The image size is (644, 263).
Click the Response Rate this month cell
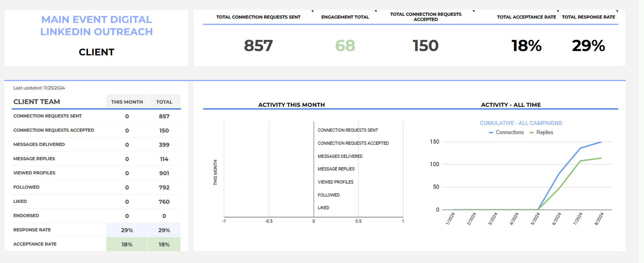127,230
